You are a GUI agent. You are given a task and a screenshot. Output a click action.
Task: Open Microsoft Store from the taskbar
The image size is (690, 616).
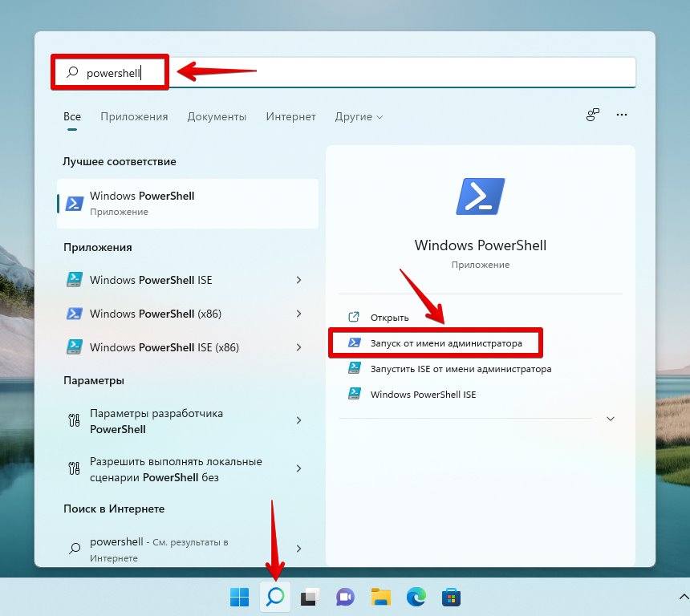tap(451, 597)
